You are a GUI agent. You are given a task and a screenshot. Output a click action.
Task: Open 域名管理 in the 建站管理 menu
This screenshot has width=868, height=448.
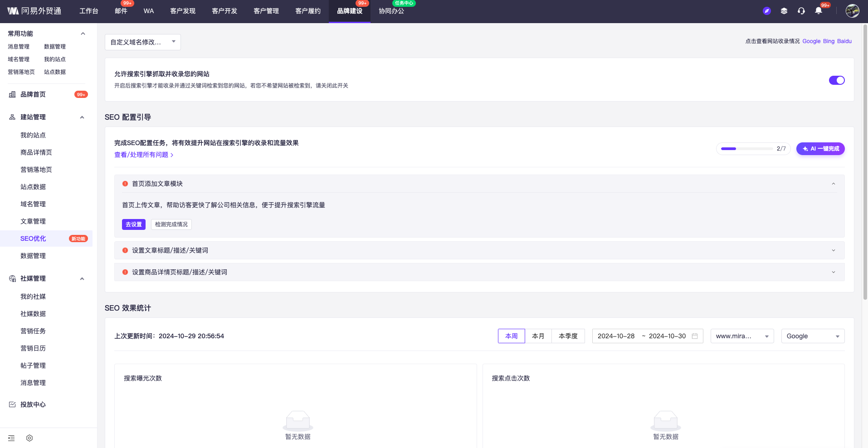[x=33, y=204]
